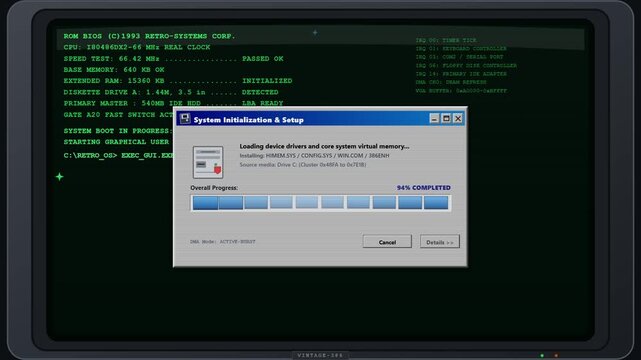Viewport: 641px width, 360px height.
Task: Click the "Overall Progress:" label
Action: click(214, 188)
